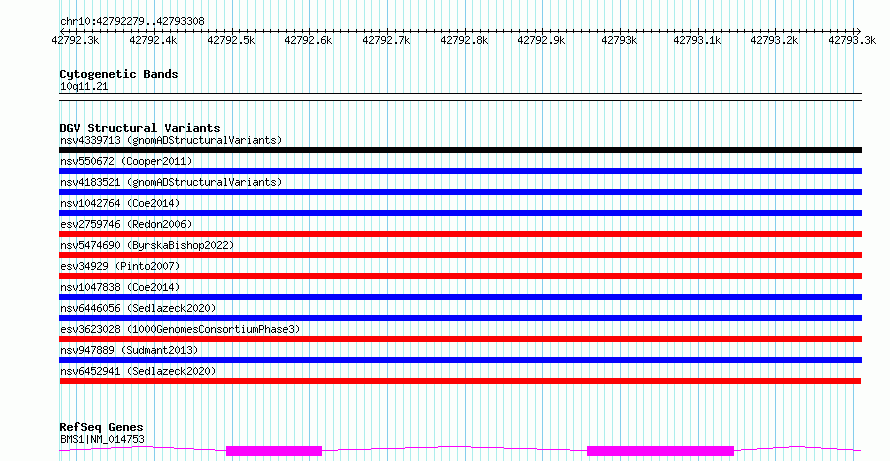Screen dimensions: 890x461
Task: Click the 42792.6k ruler tick label
Action: (x=308, y=40)
